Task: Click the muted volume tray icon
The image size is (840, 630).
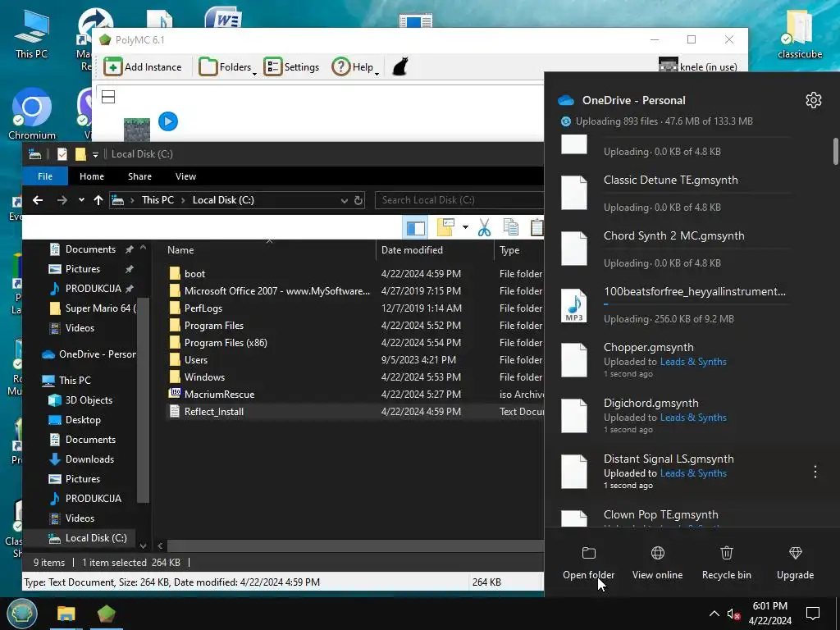Action: click(x=734, y=614)
